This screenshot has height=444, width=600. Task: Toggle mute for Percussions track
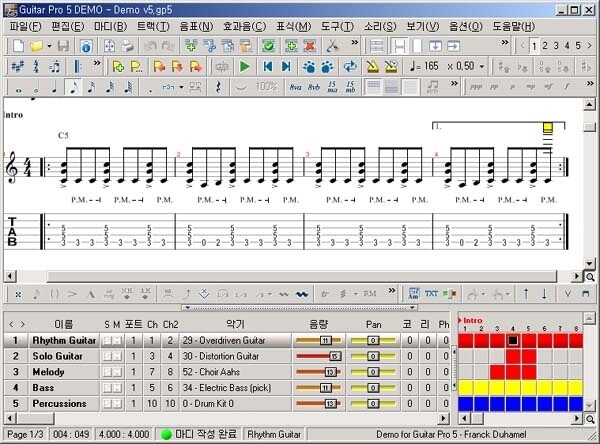coord(116,403)
